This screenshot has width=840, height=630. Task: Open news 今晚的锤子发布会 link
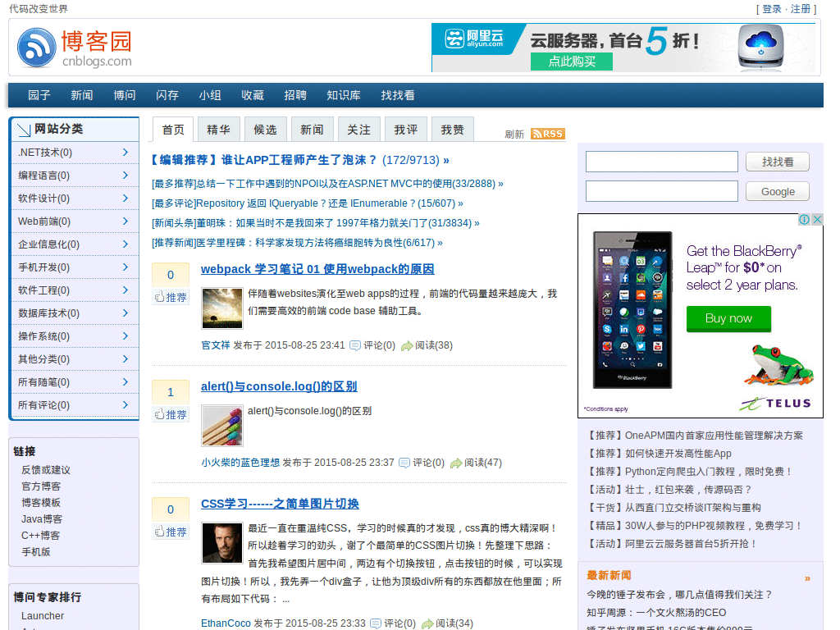click(x=679, y=595)
